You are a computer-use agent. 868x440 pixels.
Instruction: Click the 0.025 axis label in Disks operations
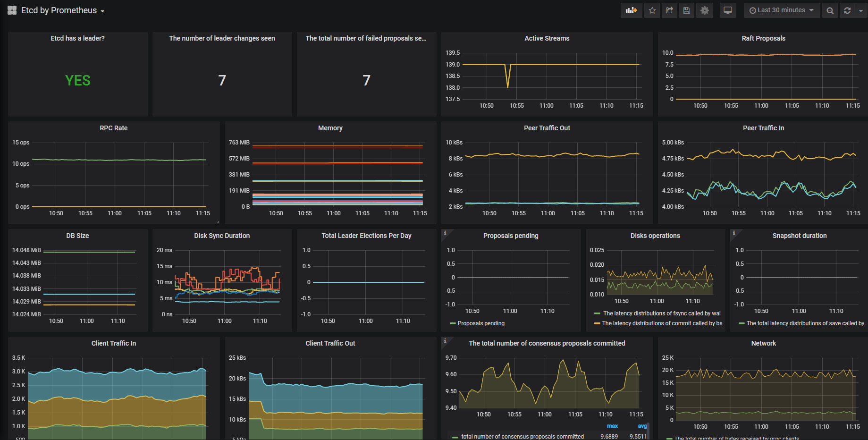[597, 250]
